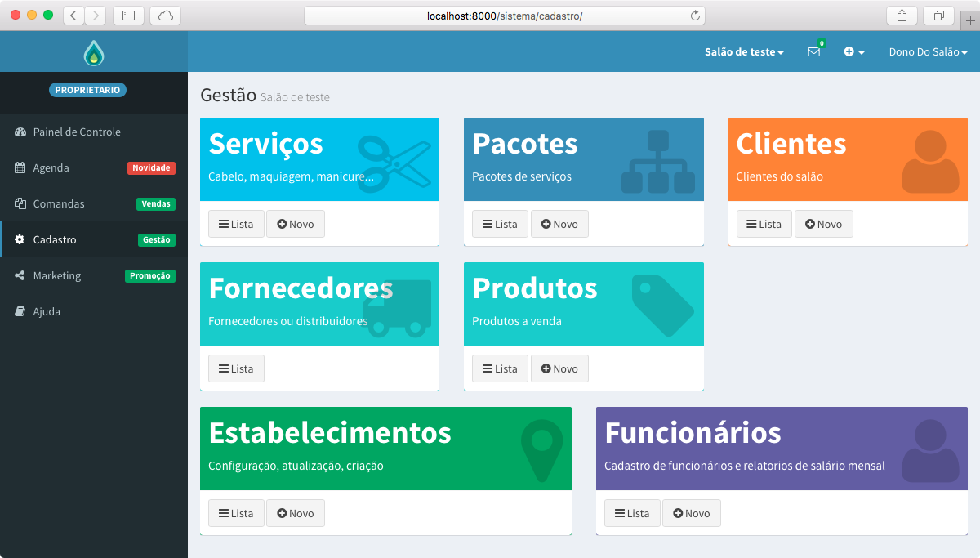Open the plus quick-add dropdown
The width and height of the screenshot is (980, 558).
(x=853, y=51)
